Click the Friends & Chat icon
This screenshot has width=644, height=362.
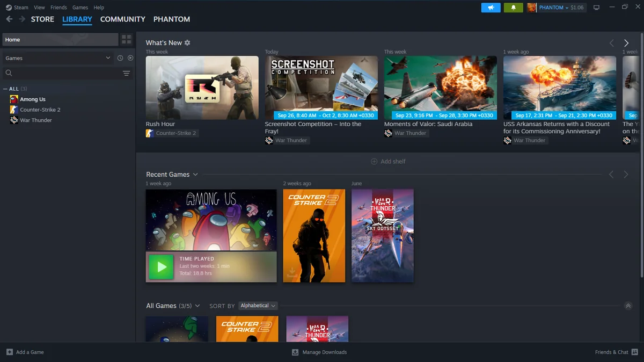(635, 352)
